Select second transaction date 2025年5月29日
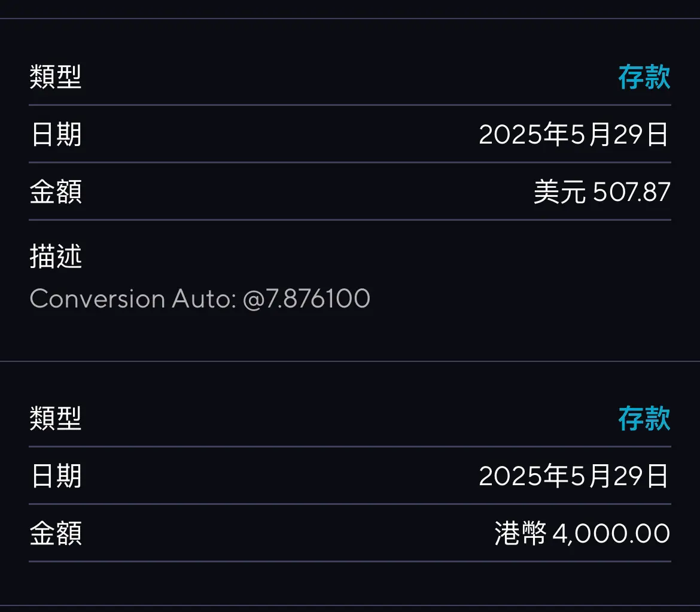The width and height of the screenshot is (700, 612). point(574,476)
